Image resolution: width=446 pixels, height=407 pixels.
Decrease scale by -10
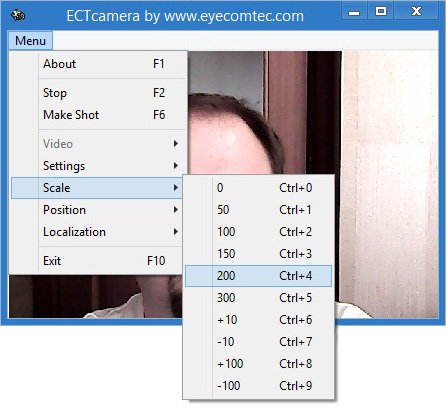tap(258, 342)
